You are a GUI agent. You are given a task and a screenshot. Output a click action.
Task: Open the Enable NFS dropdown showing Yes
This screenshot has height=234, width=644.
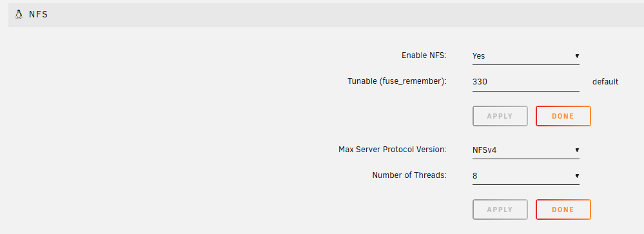[x=526, y=56]
